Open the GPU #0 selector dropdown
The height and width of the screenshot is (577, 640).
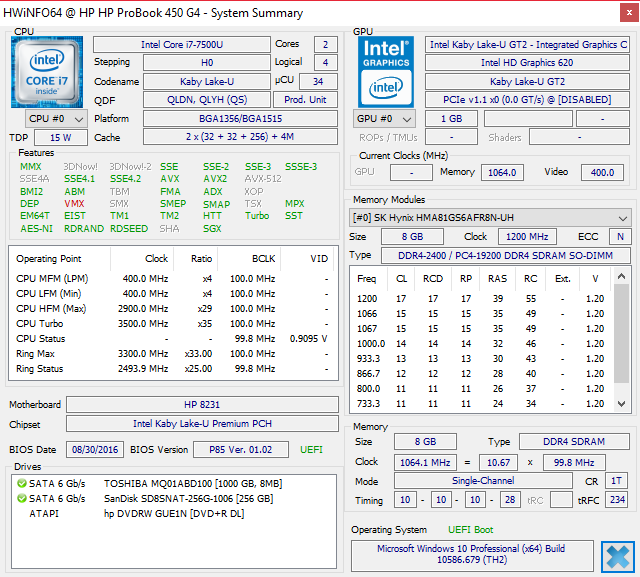[x=384, y=119]
